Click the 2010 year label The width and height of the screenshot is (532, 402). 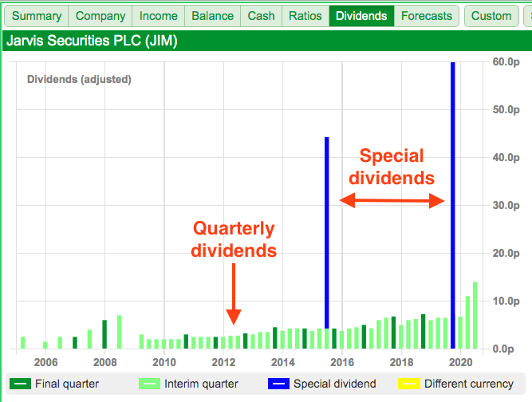click(x=164, y=362)
